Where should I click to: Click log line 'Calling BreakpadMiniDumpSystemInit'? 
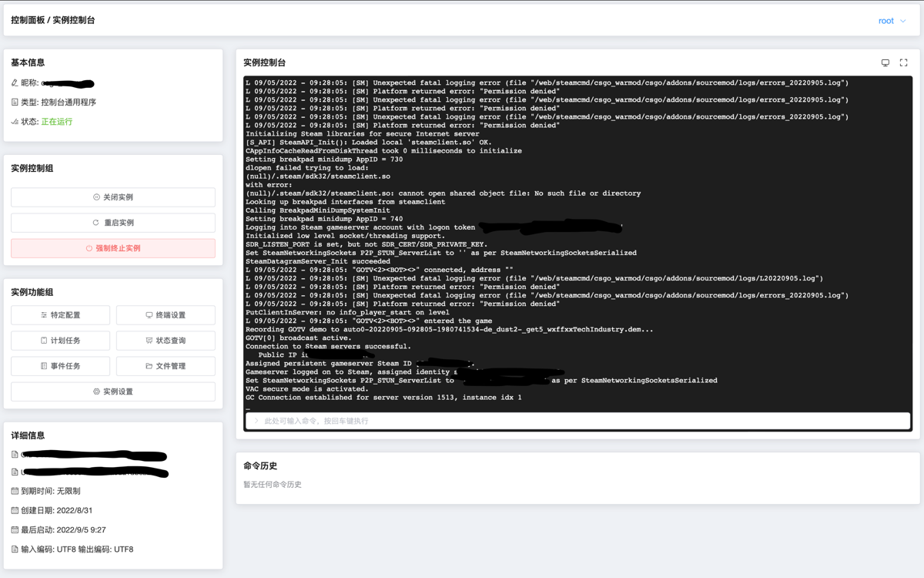(x=318, y=210)
